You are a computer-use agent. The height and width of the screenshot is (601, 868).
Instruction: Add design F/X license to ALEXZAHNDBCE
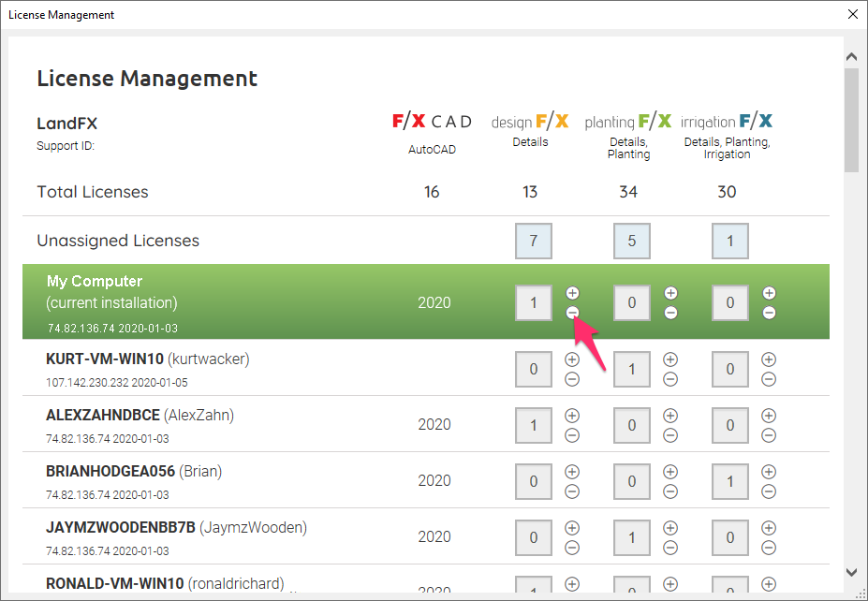pyautogui.click(x=572, y=416)
